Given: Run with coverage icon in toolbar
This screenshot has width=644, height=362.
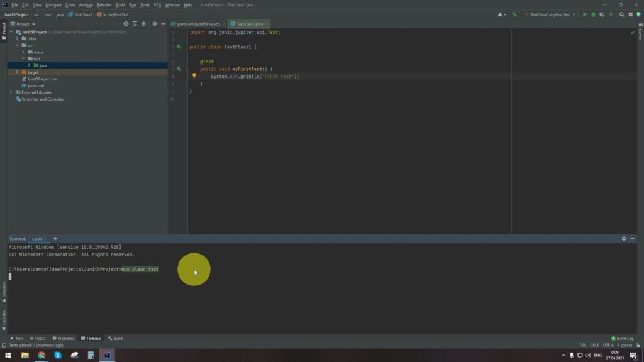Looking at the screenshot, I should (x=602, y=14).
